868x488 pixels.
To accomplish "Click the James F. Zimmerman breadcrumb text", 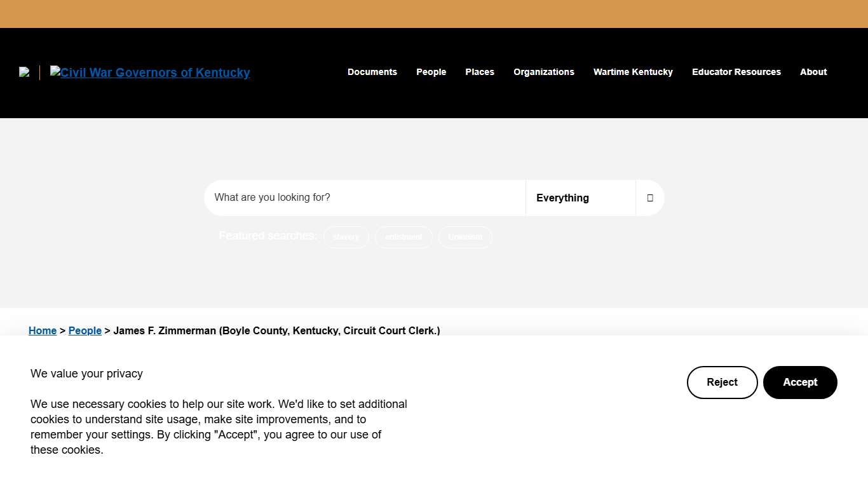I will tap(276, 330).
